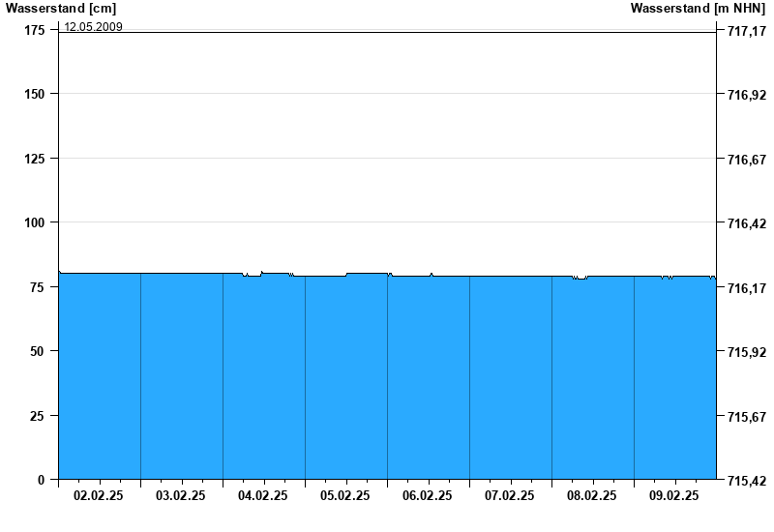Image resolution: width=774 pixels, height=532 pixels.
Task: Click the 716,67 value on the NHN axis
Action: pos(746,160)
